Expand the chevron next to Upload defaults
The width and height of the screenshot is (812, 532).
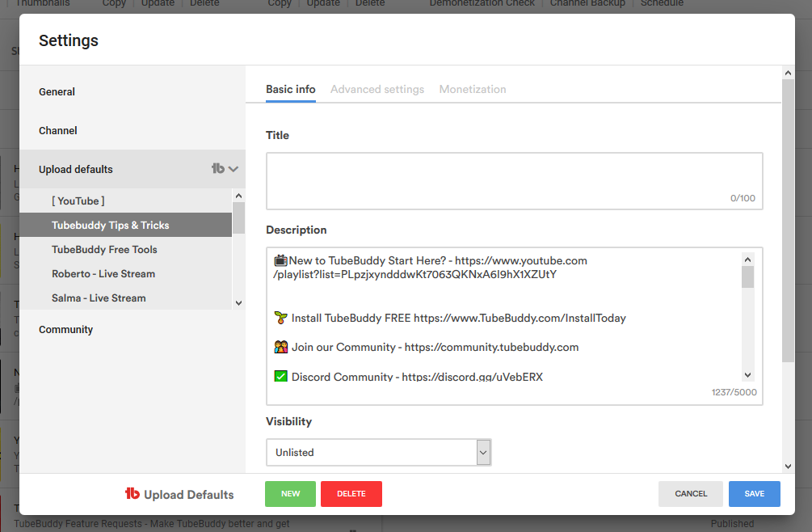(x=234, y=169)
